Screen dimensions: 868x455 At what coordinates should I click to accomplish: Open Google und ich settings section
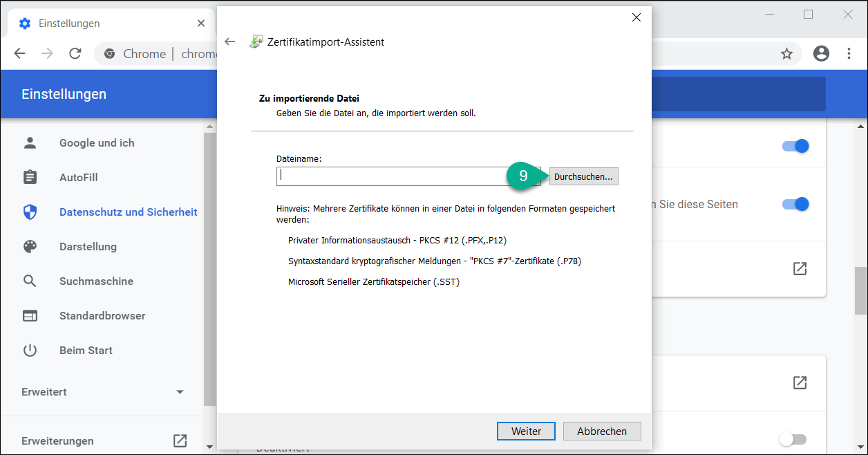pyautogui.click(x=97, y=143)
